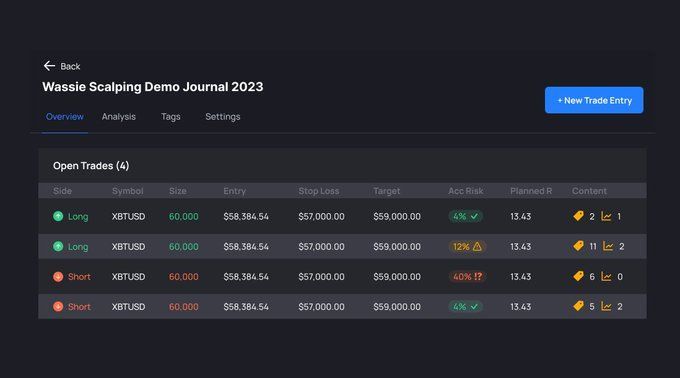Click the New Trade Entry button
Screen dimensions: 680x378
(594, 100)
